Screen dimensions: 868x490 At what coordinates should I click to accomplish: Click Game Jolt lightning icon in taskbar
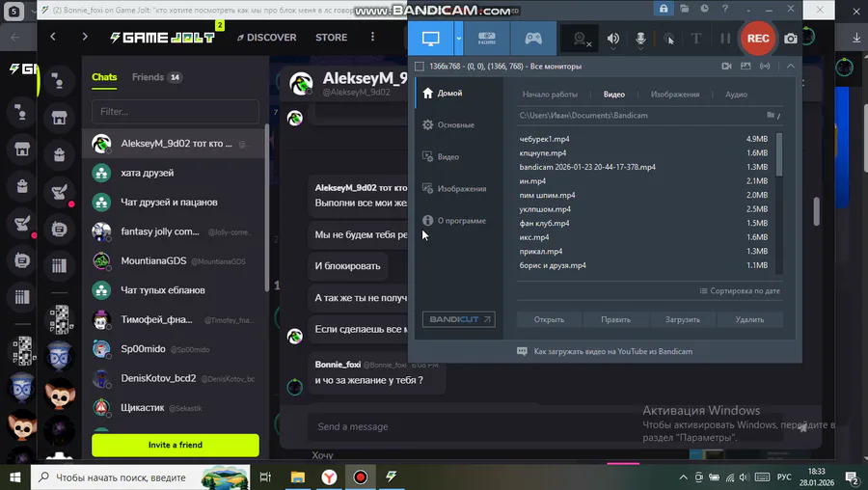392,476
